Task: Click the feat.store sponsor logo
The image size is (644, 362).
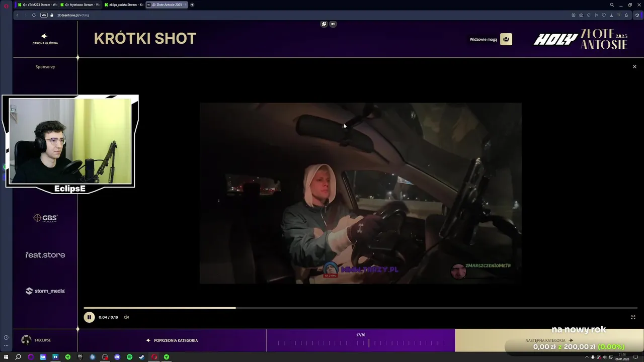Action: (45, 255)
